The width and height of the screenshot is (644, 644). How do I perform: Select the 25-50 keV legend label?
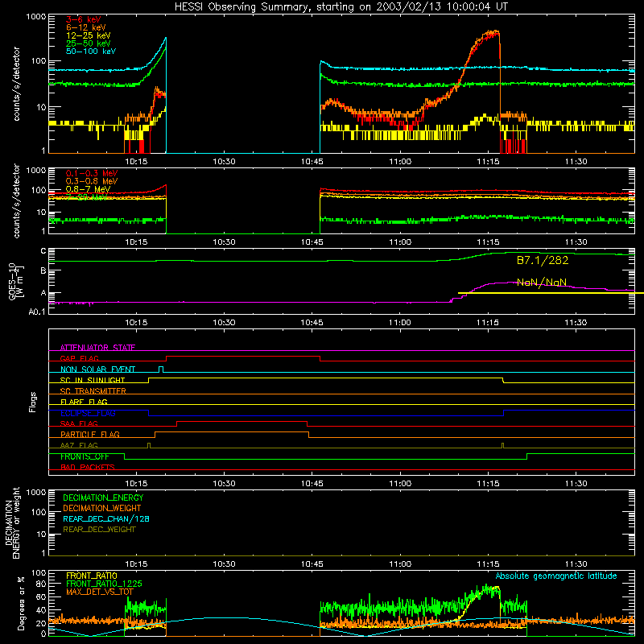tap(88, 43)
